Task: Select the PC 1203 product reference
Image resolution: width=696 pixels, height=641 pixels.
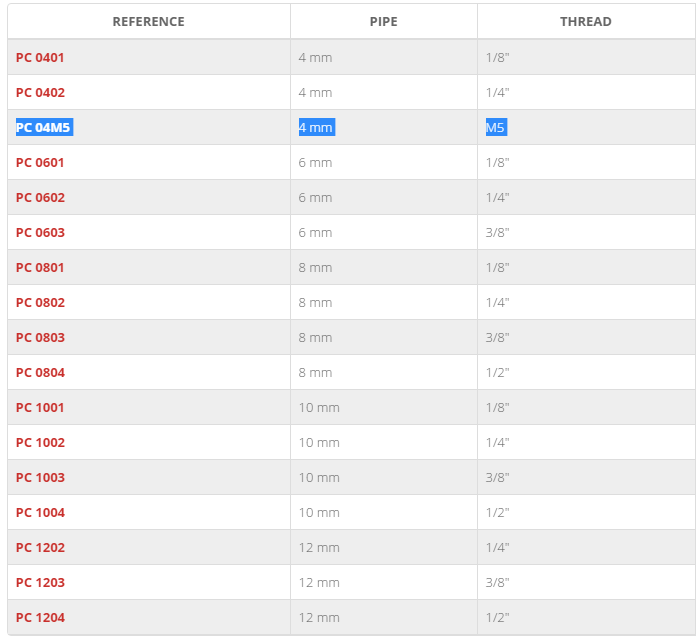Action: click(x=40, y=583)
